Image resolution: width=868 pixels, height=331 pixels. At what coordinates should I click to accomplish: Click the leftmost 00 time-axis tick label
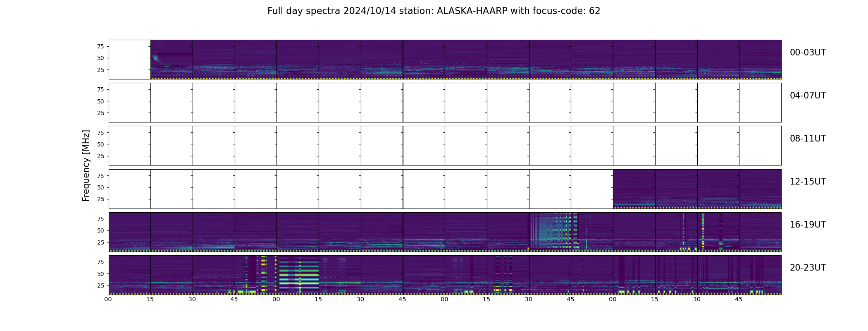108,299
